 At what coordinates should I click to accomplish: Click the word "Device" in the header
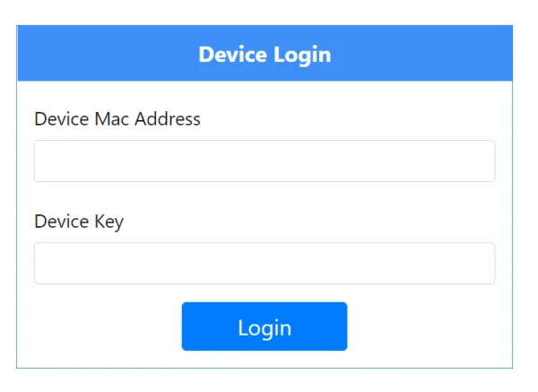point(231,55)
